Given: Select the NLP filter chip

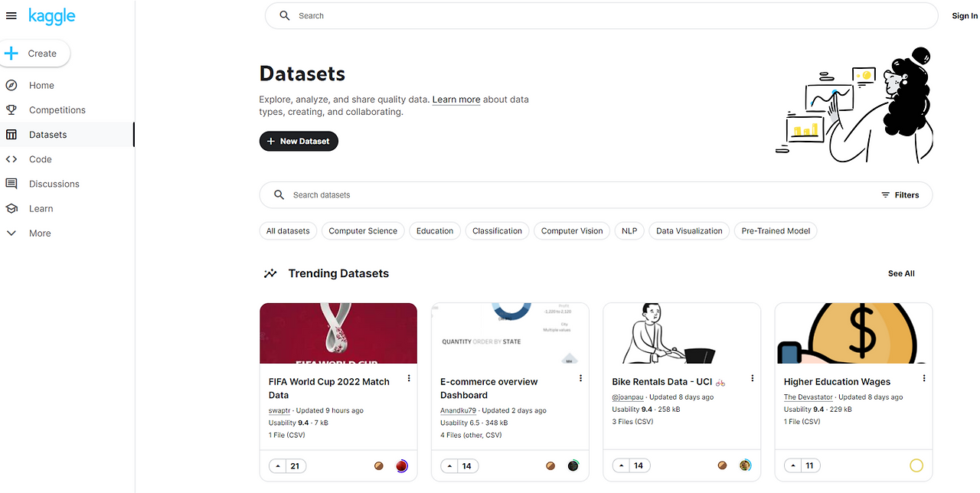Looking at the screenshot, I should point(629,231).
